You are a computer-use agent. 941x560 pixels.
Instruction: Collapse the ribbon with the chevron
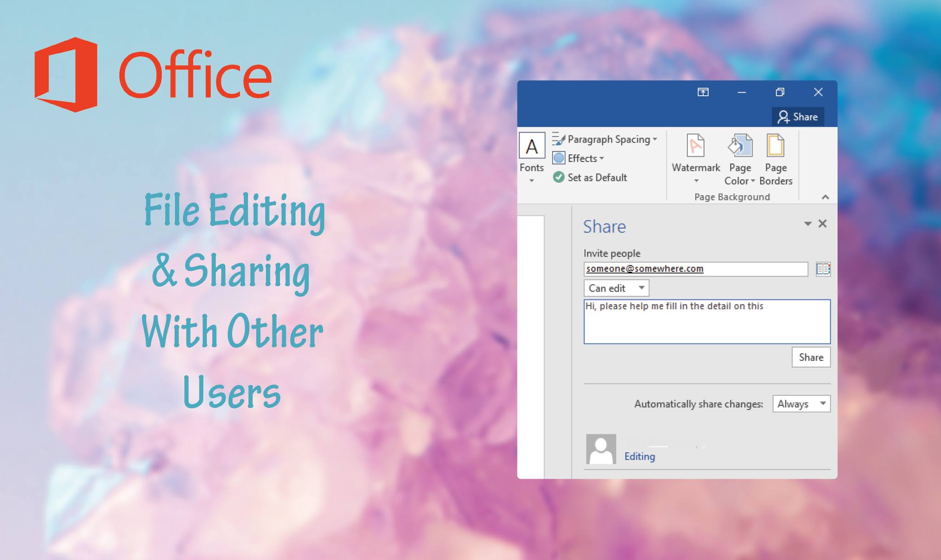pyautogui.click(x=825, y=197)
